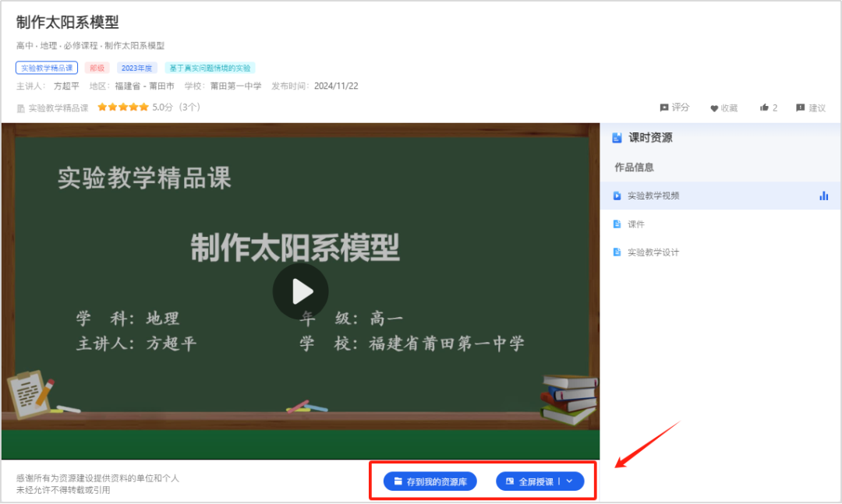The width and height of the screenshot is (842, 504).
Task: Expand the 全屏授课 dropdown arrow
Action: click(570, 481)
